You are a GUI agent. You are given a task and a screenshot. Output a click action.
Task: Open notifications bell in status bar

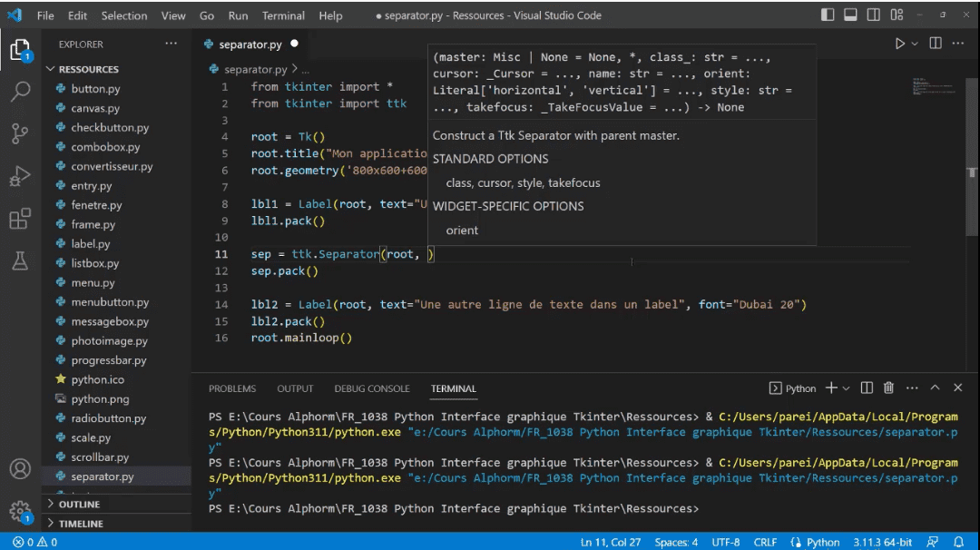pos(959,542)
